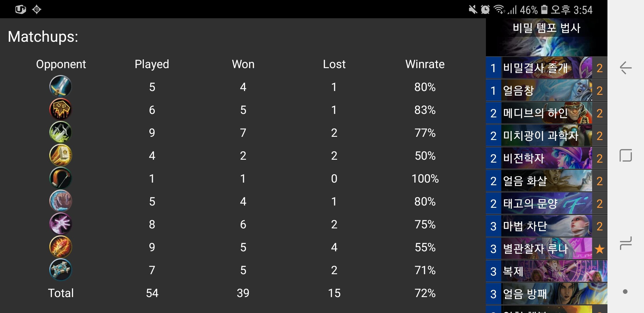Tap the Warrior class opponent icon

point(60,86)
